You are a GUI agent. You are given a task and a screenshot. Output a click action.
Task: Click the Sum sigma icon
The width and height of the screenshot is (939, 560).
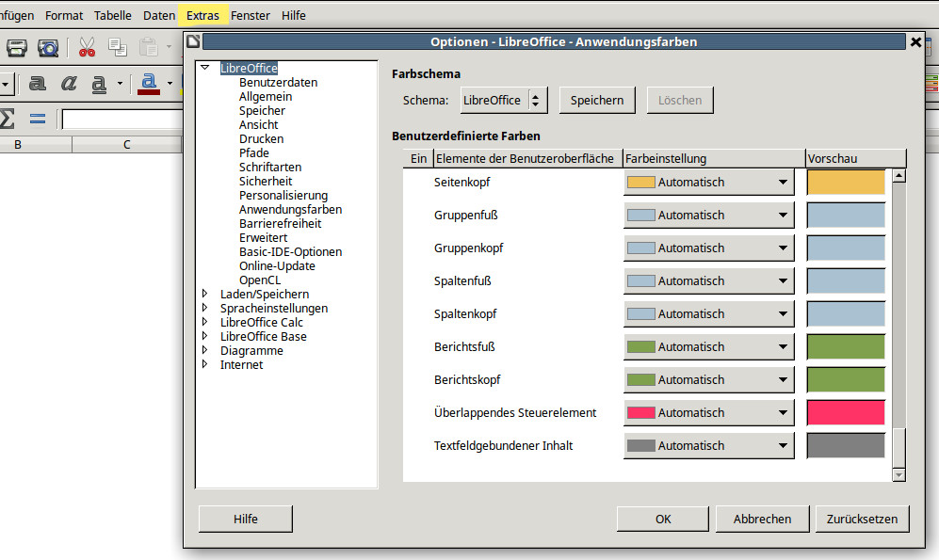click(x=8, y=119)
